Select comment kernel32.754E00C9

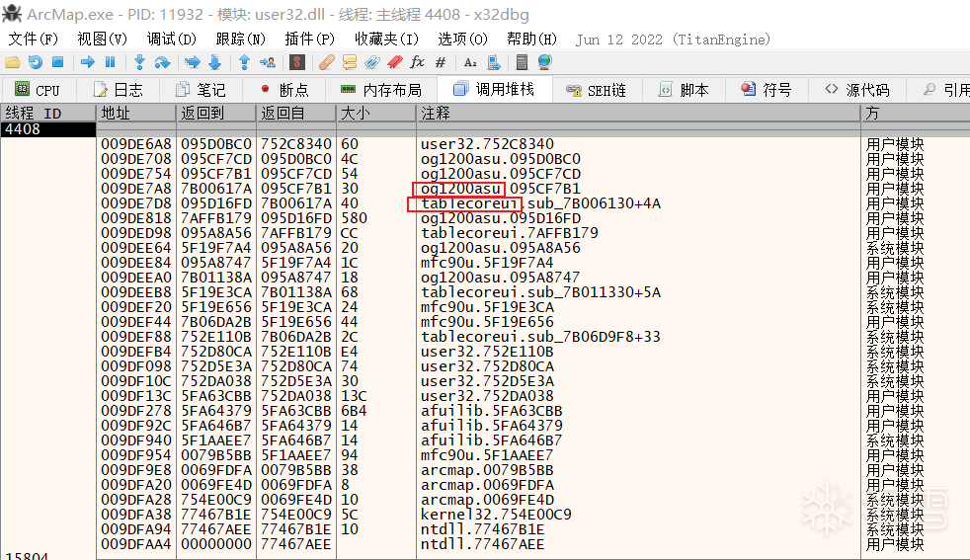[x=496, y=515]
